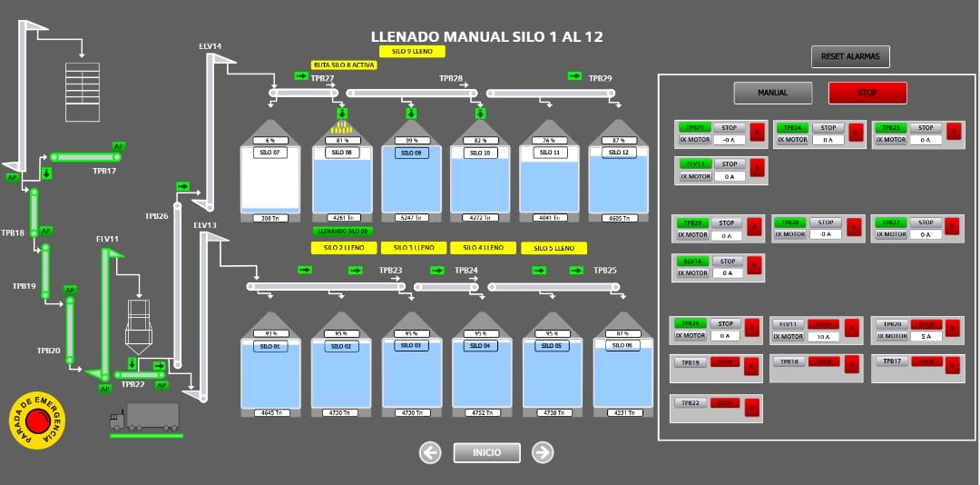Click the red STOP for ELV11
The height and width of the screenshot is (485, 980).
click(825, 323)
